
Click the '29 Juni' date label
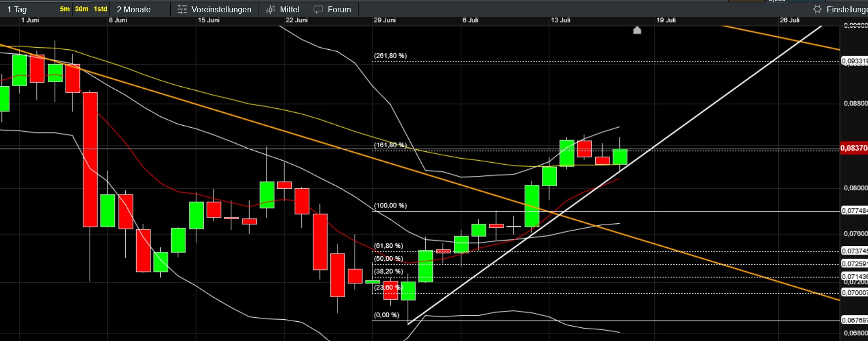tap(385, 20)
